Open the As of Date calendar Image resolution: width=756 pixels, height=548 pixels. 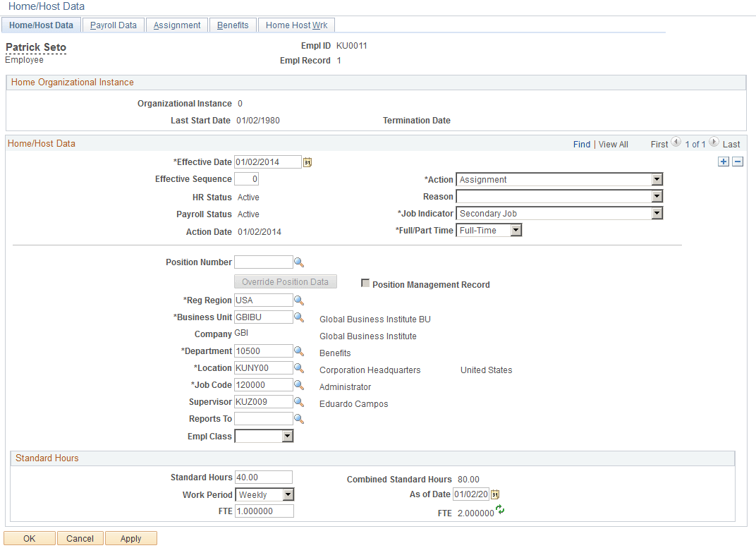pyautogui.click(x=494, y=494)
